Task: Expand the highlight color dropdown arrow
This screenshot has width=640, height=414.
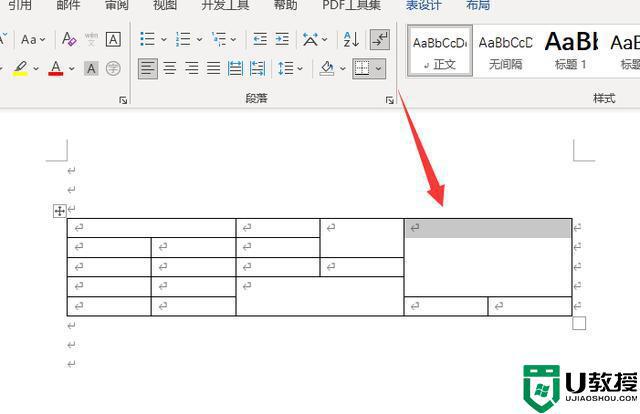Action: click(x=36, y=69)
